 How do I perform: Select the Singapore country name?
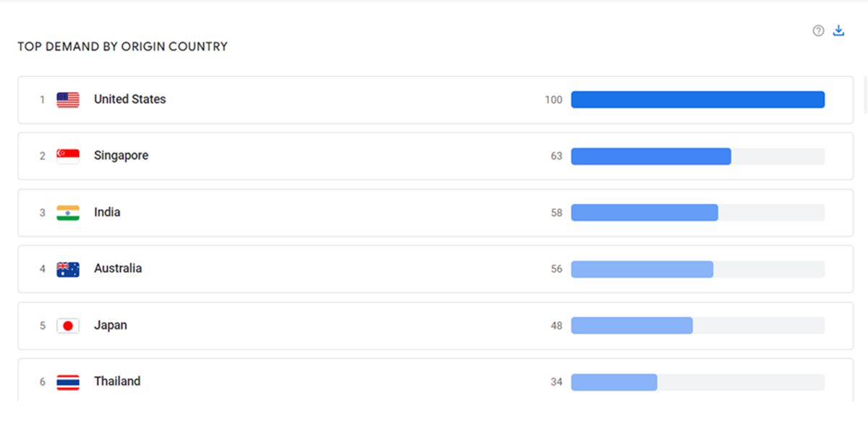(x=121, y=156)
